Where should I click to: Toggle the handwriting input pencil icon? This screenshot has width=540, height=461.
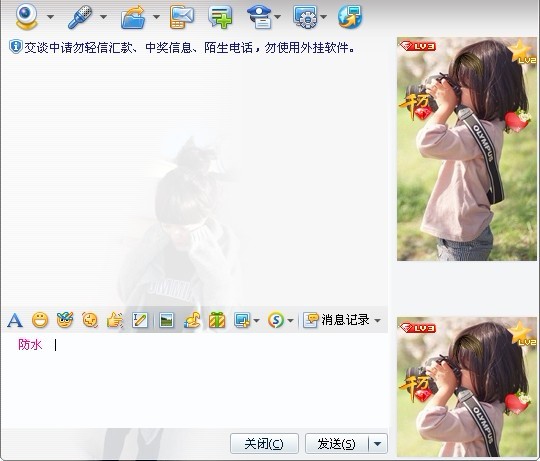(140, 320)
